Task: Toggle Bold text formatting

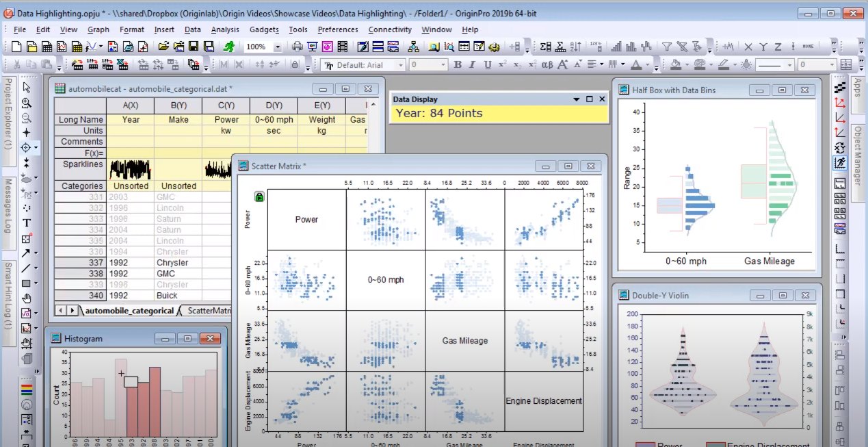Action: click(458, 65)
